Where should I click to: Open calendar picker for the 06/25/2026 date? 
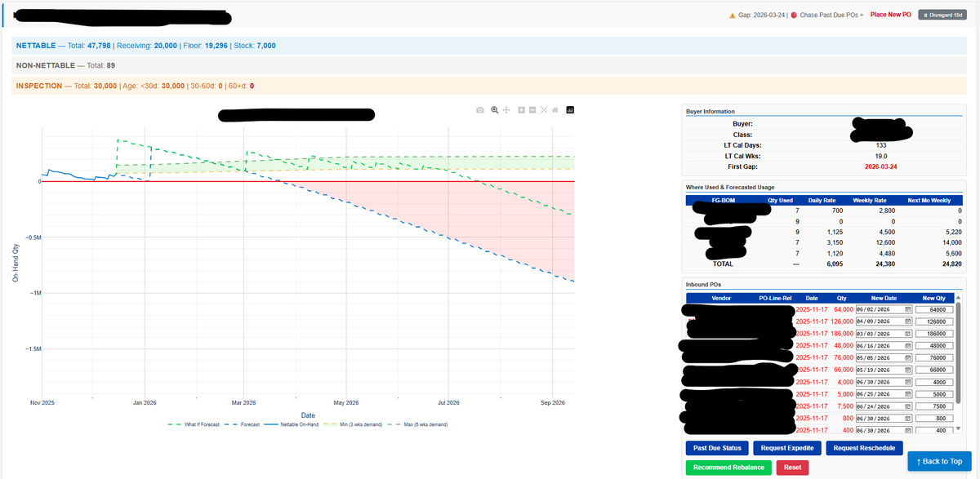click(908, 394)
